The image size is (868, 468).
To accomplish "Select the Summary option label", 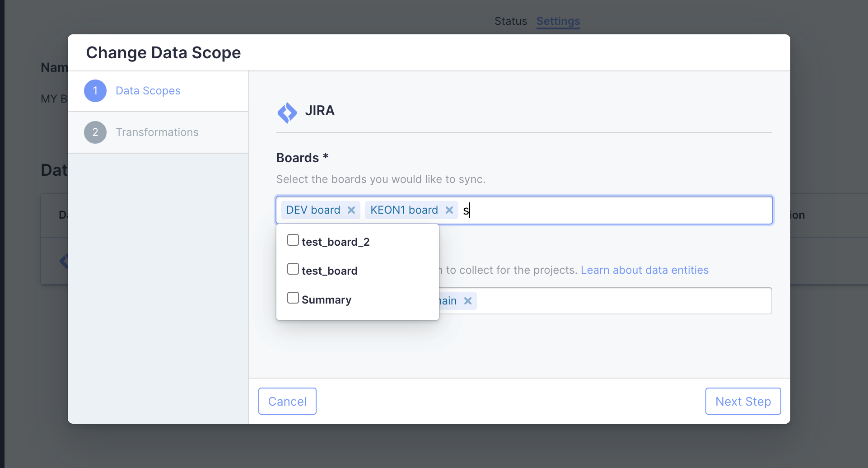I will pyautogui.click(x=327, y=300).
